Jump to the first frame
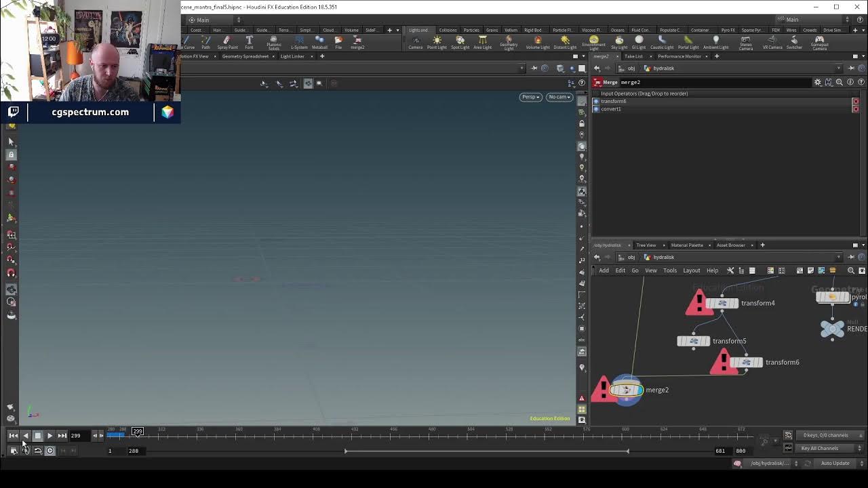This screenshot has width=868, height=488. tap(13, 436)
